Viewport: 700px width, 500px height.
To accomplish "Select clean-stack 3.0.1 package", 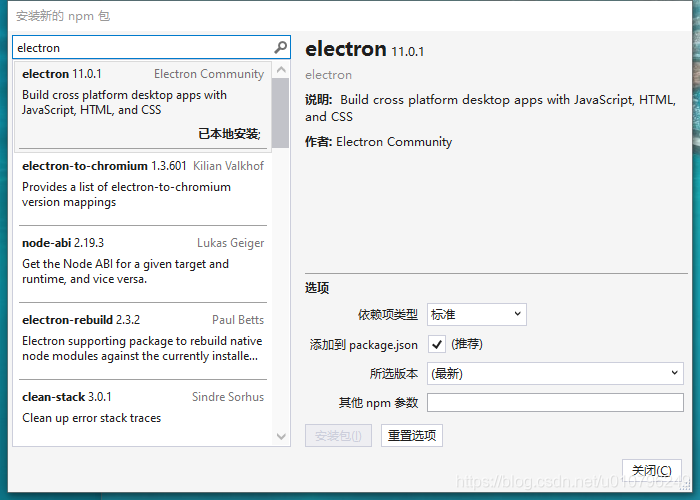I will click(x=143, y=412).
